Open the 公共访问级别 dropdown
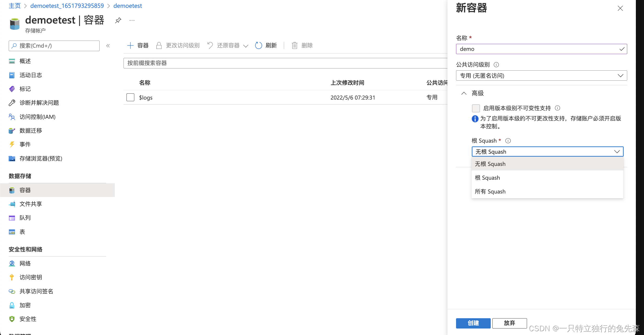This screenshot has height=335, width=644. click(x=541, y=76)
